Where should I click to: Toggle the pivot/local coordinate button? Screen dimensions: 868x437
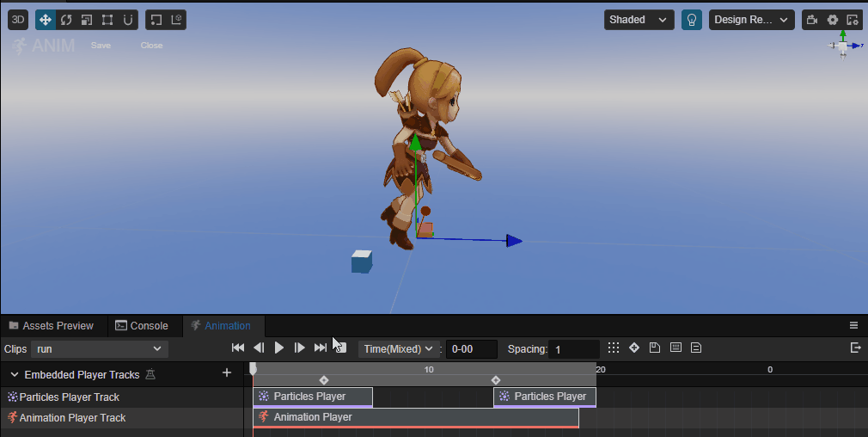(x=156, y=20)
